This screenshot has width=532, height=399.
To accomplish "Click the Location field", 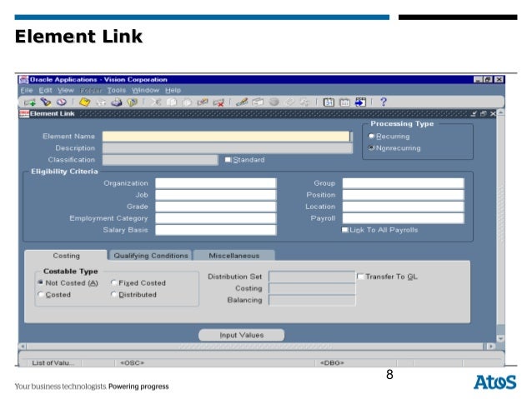I will (x=403, y=207).
